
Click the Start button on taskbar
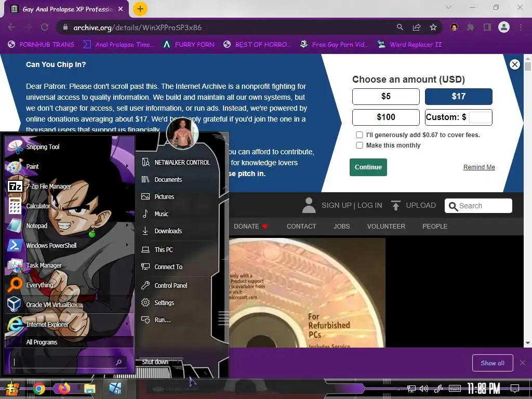(12, 389)
